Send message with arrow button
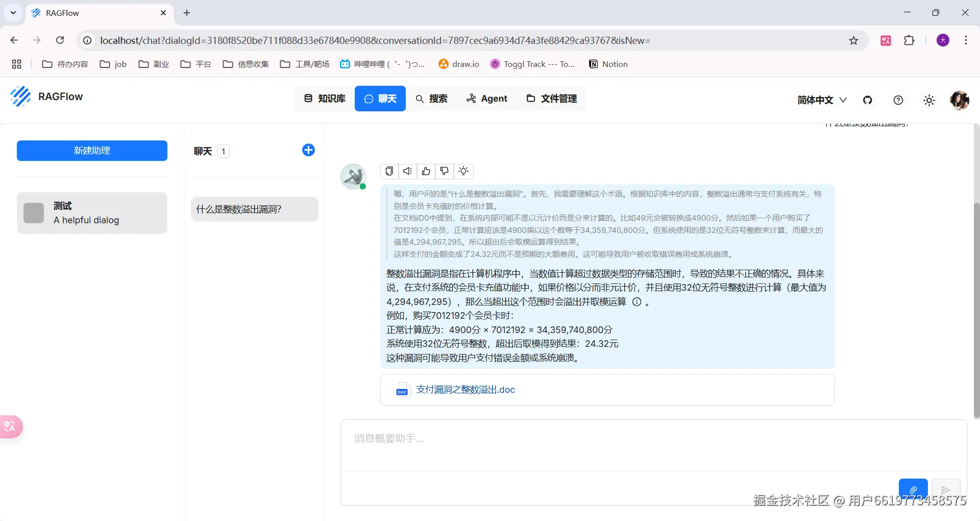Image resolution: width=980 pixels, height=521 pixels. 946,490
